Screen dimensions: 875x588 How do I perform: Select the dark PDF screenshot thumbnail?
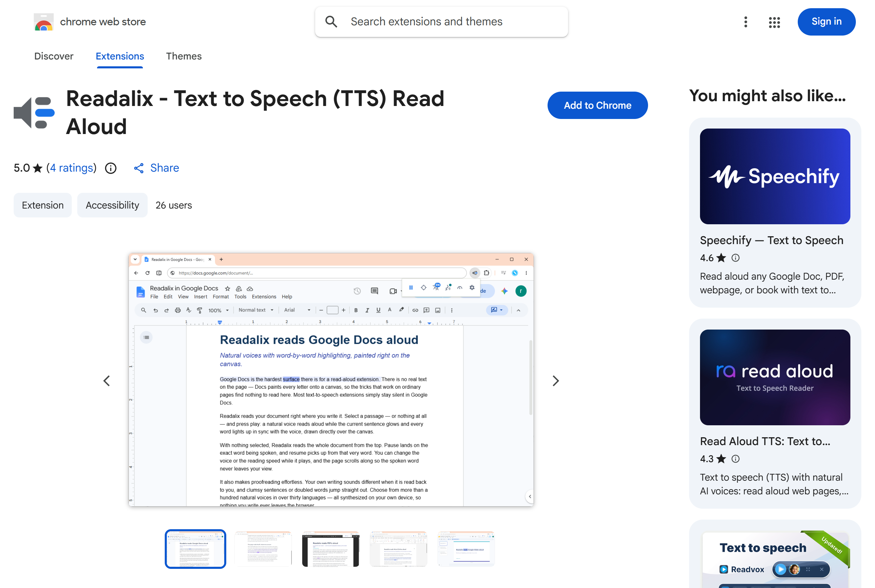(x=330, y=549)
